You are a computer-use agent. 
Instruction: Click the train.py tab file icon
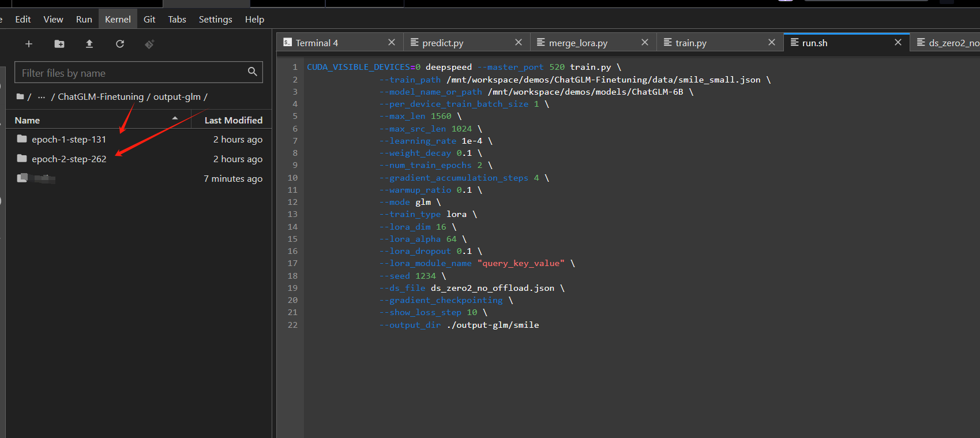[x=667, y=42]
